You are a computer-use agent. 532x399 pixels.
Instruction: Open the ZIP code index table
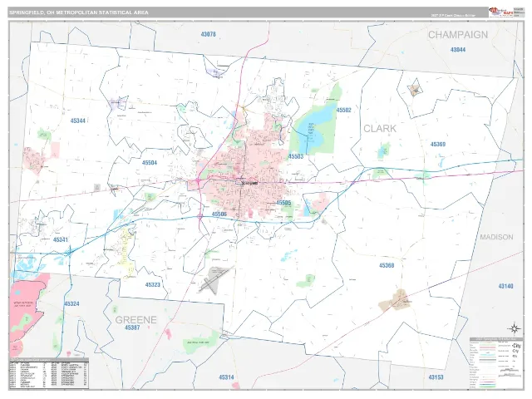pyautogui.click(x=49, y=373)
